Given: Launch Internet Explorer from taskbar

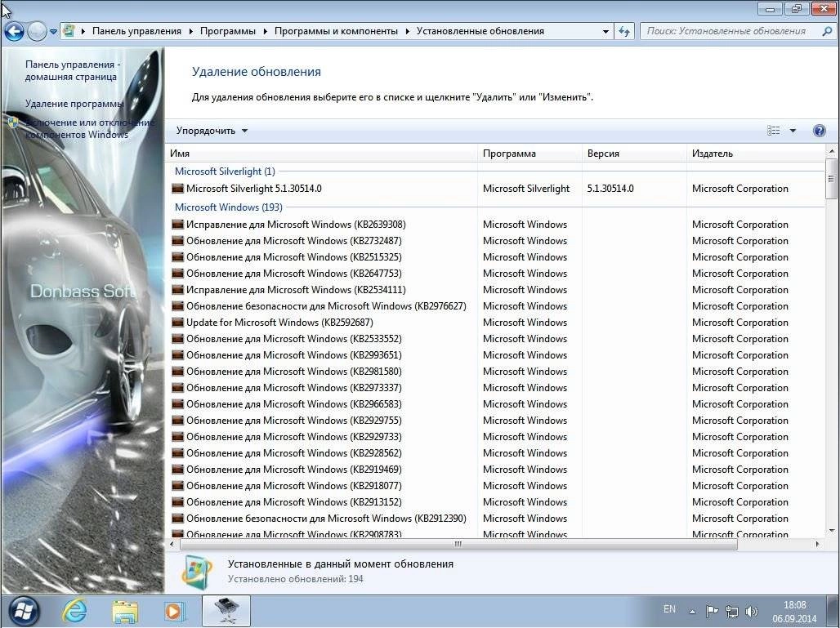Looking at the screenshot, I should [74, 611].
